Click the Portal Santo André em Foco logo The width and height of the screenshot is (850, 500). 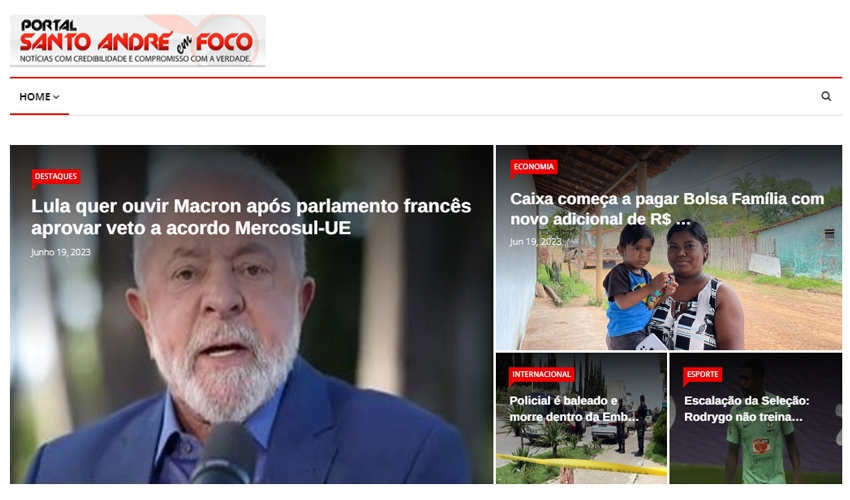[x=138, y=41]
